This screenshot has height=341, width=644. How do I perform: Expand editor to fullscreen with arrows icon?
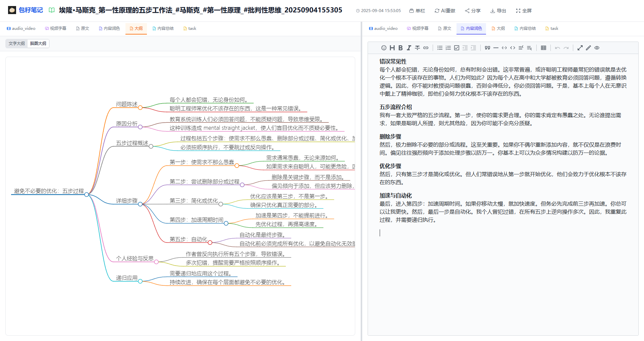pos(580,48)
